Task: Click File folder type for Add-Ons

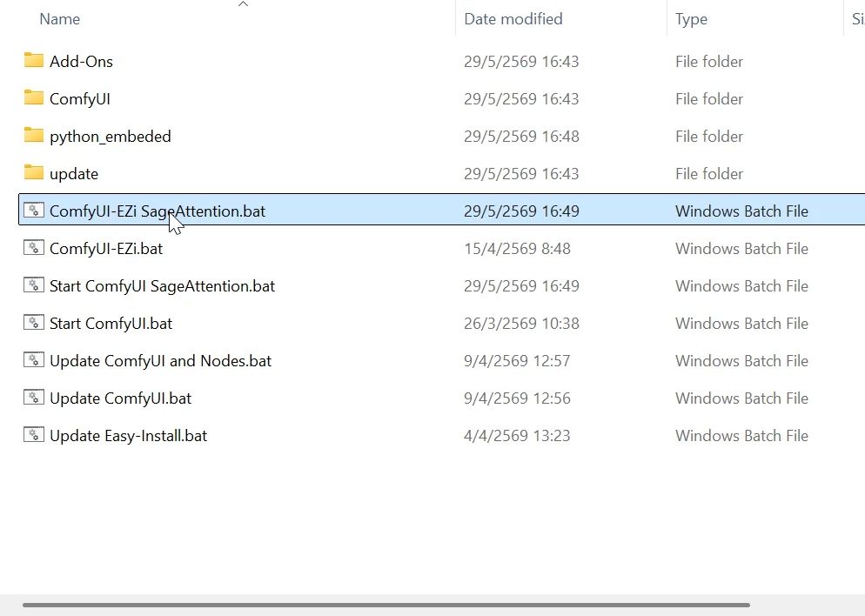Action: [x=709, y=61]
